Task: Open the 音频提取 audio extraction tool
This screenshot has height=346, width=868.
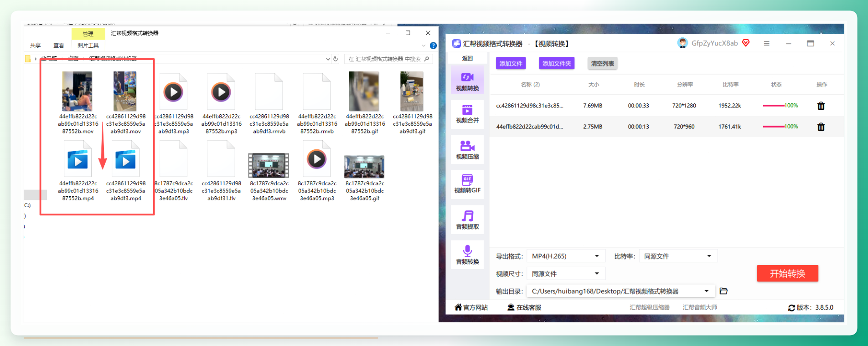Action: [467, 219]
